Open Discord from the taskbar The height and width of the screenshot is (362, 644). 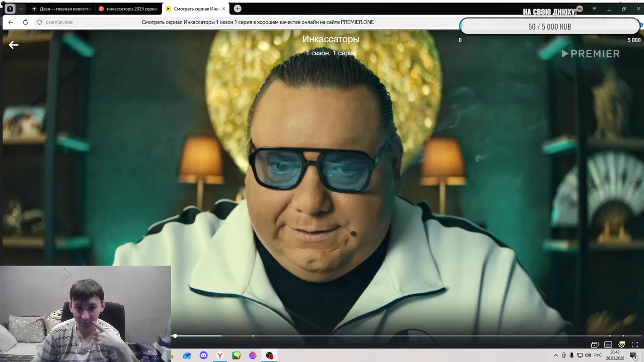(203, 355)
